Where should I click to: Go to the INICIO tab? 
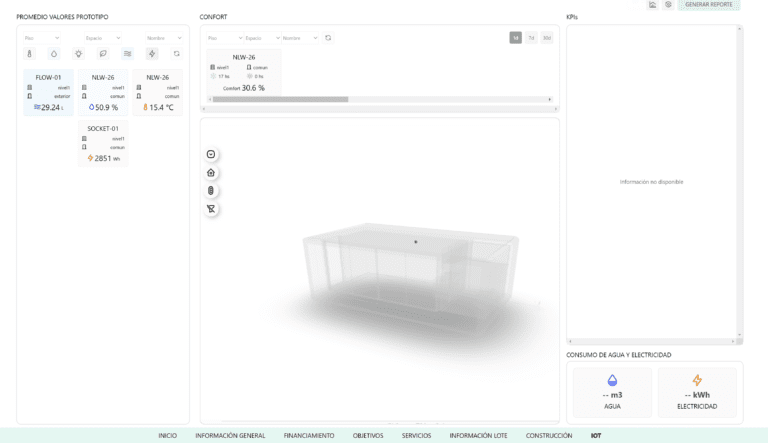tap(167, 436)
